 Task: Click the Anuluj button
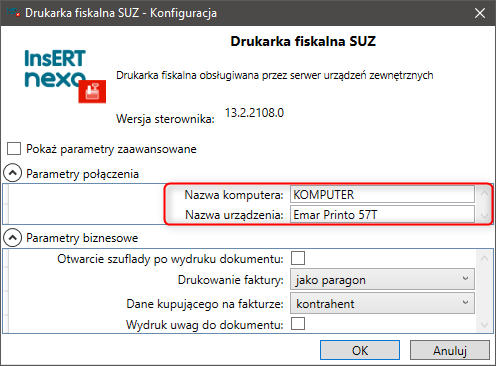tap(450, 350)
